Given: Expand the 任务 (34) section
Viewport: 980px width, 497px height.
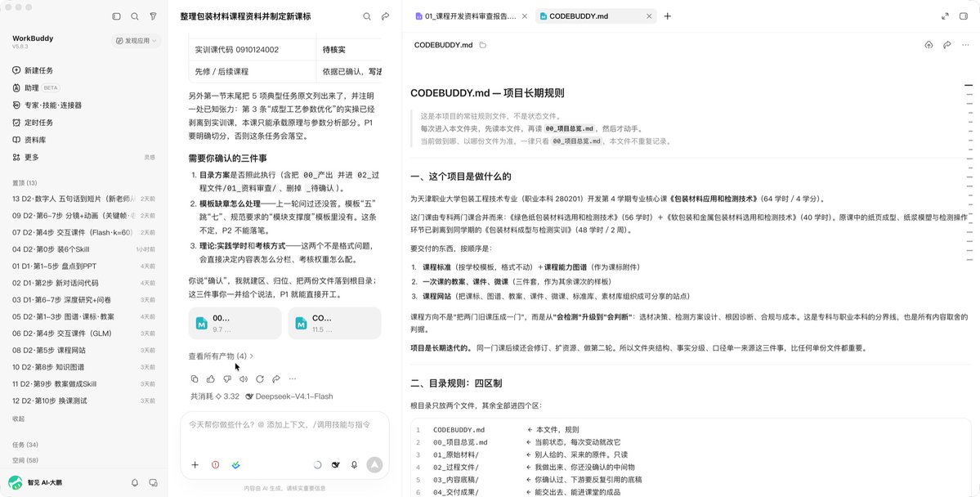Looking at the screenshot, I should pyautogui.click(x=25, y=446).
